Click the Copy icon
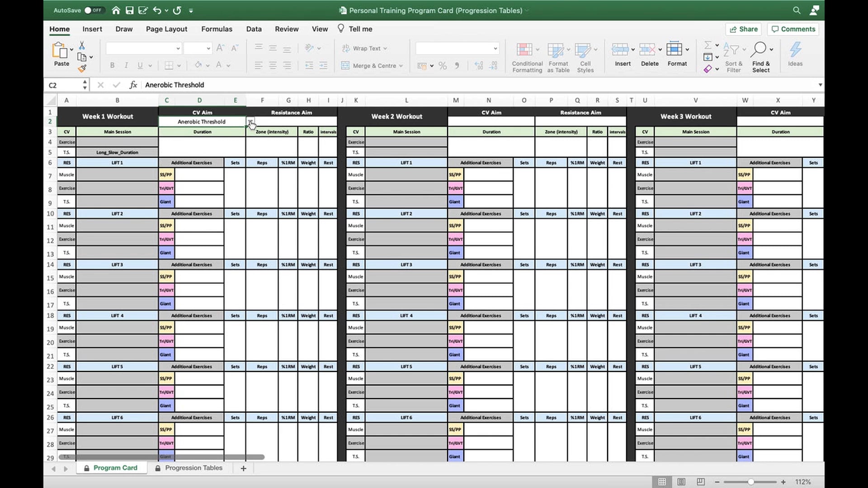The image size is (868, 488). click(82, 57)
